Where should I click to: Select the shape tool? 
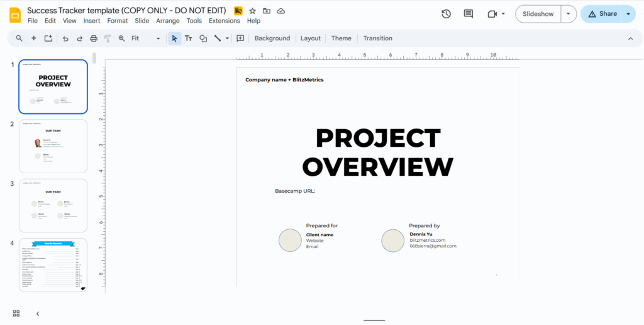(203, 38)
